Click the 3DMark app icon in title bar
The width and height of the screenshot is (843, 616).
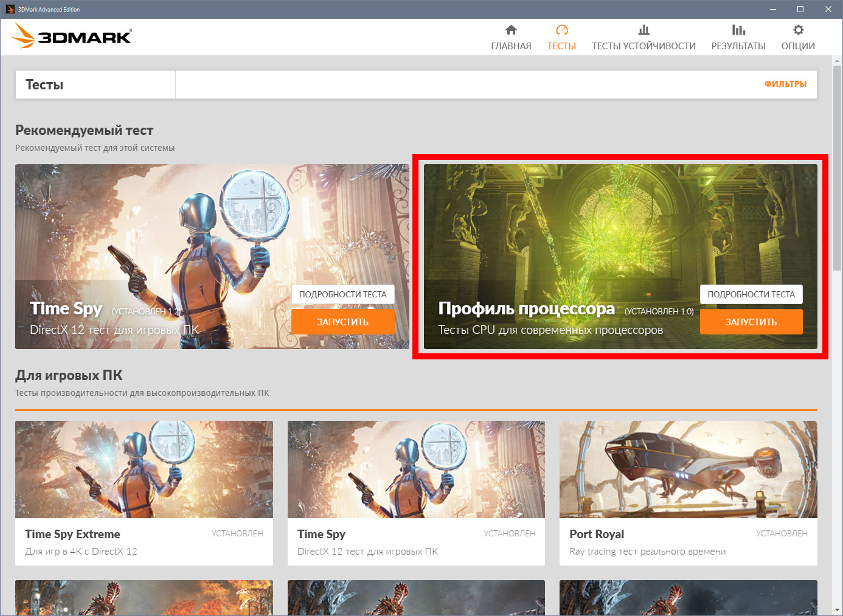(x=10, y=9)
